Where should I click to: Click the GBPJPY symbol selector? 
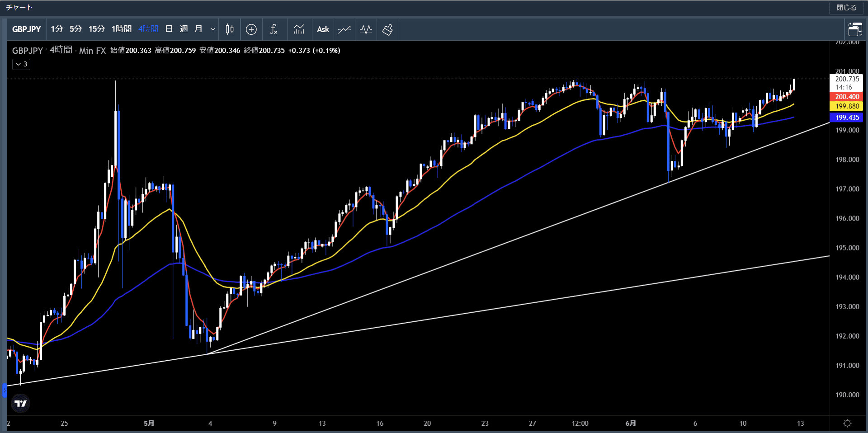coord(27,29)
